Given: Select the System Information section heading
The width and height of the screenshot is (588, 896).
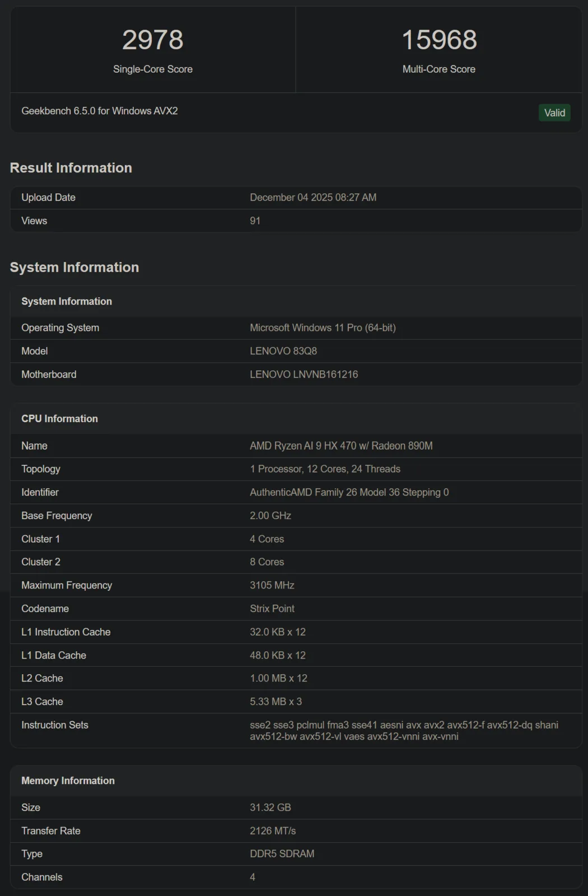Looking at the screenshot, I should click(74, 267).
